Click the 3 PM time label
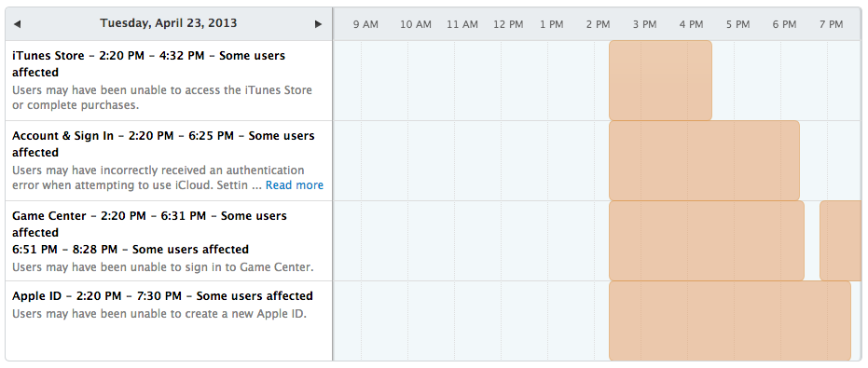This screenshot has height=368, width=868. point(645,24)
